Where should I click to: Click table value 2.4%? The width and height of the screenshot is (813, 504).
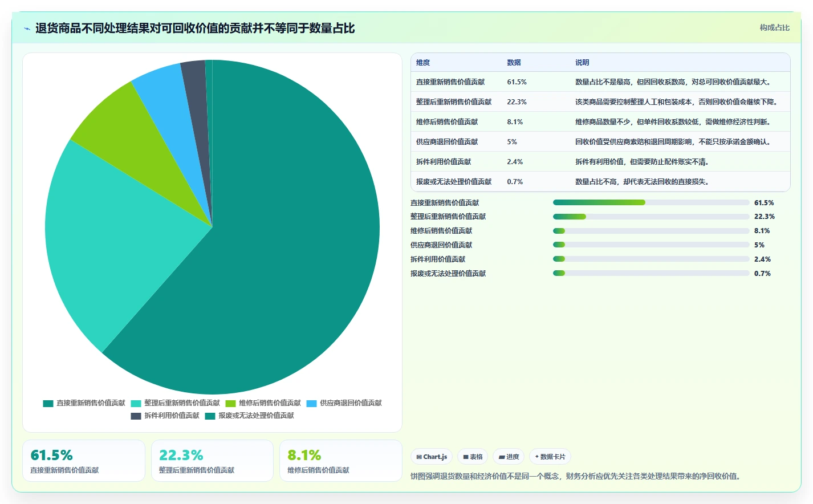click(515, 162)
